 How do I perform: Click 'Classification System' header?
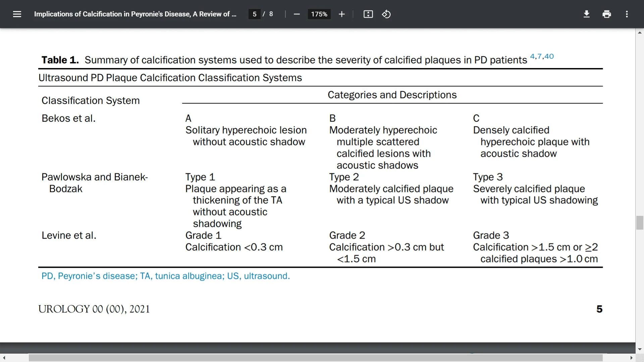91,101
